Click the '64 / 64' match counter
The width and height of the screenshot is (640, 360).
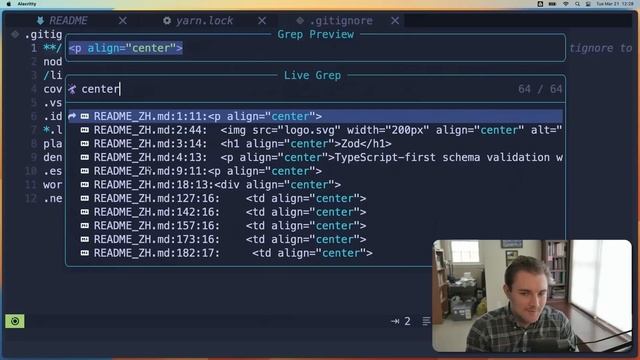(540, 89)
